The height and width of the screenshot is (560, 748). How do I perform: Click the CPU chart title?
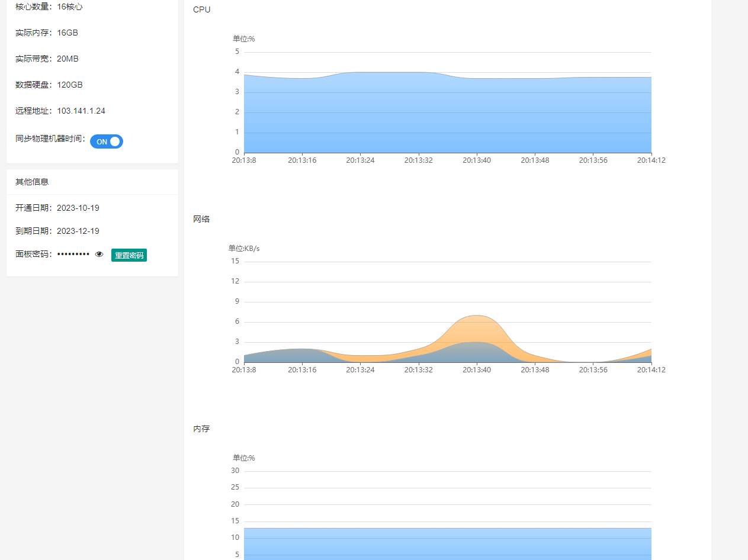[x=201, y=10]
